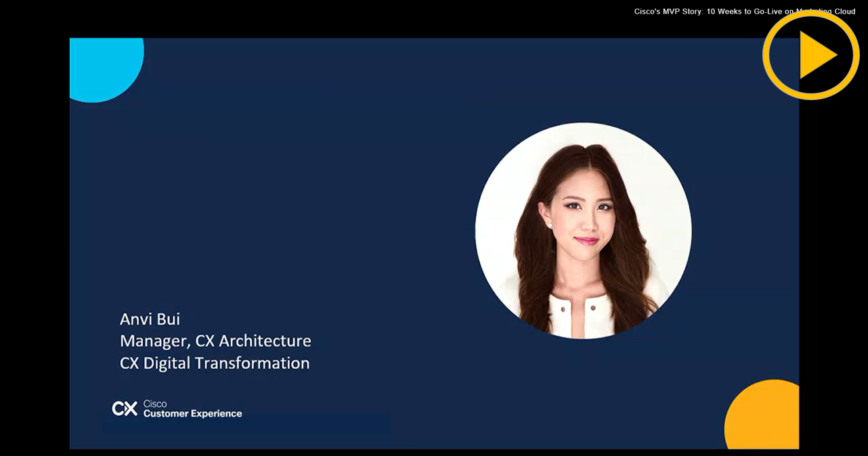Click the yellow play button
Screen dimensions: 868x456
[811, 55]
